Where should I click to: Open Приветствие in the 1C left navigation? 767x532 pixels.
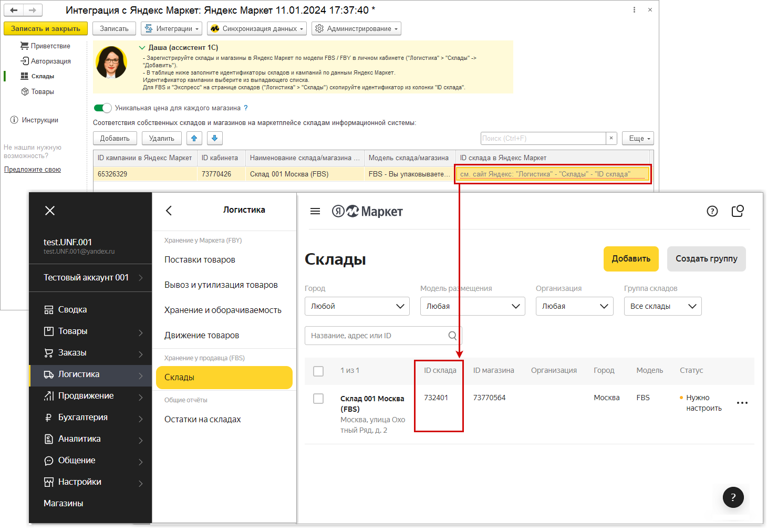click(45, 46)
